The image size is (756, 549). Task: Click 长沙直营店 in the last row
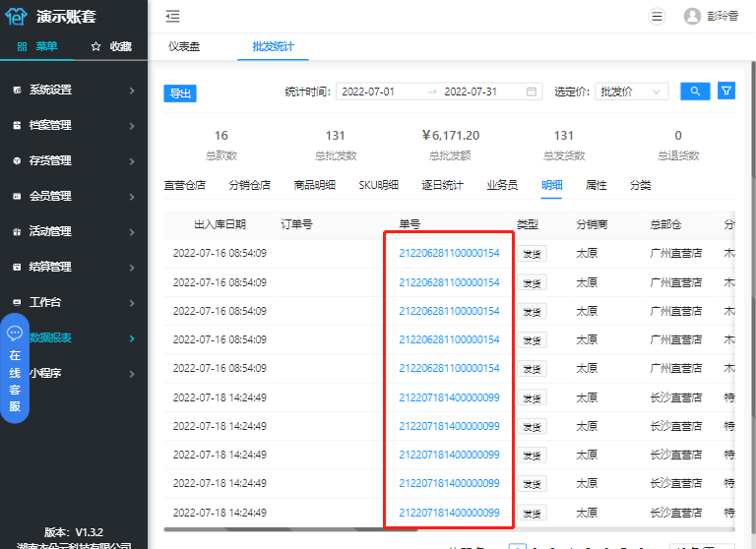676,513
